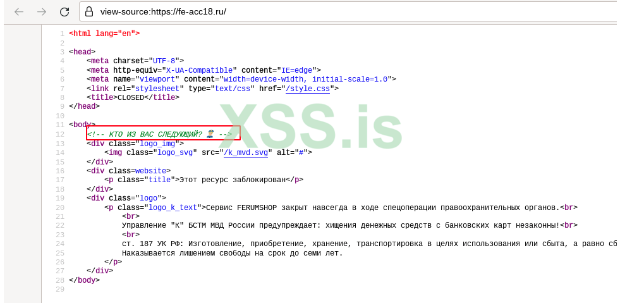Click the line Наказывается лишением свободы

click(232, 253)
